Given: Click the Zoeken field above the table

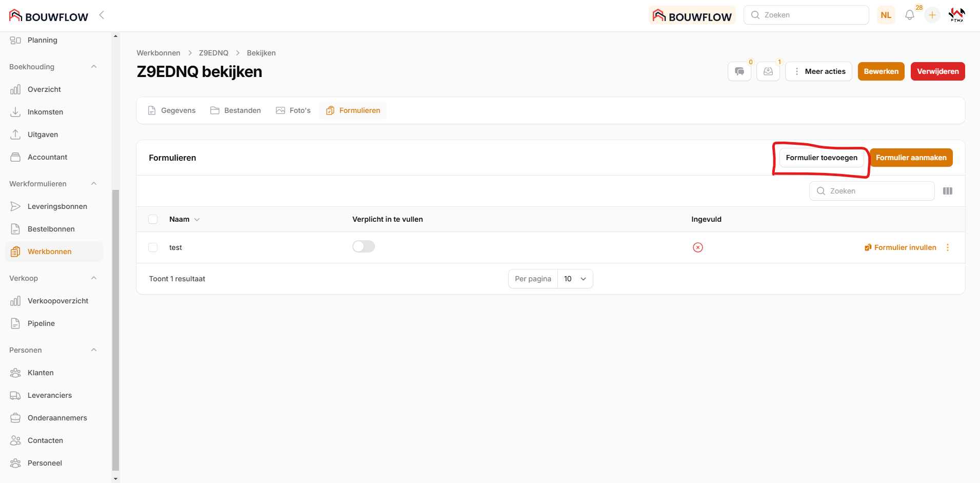Looking at the screenshot, I should (x=872, y=191).
